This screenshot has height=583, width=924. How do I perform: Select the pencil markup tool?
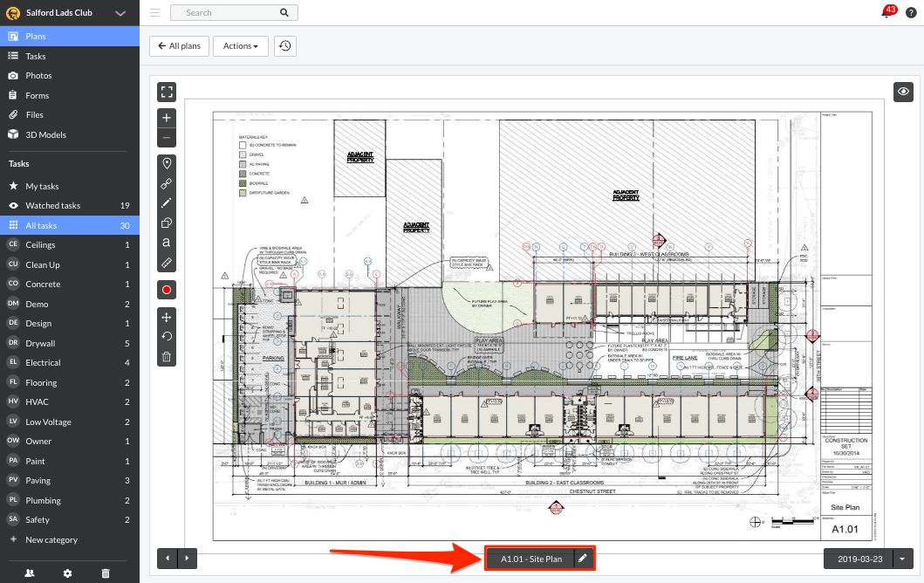click(166, 202)
